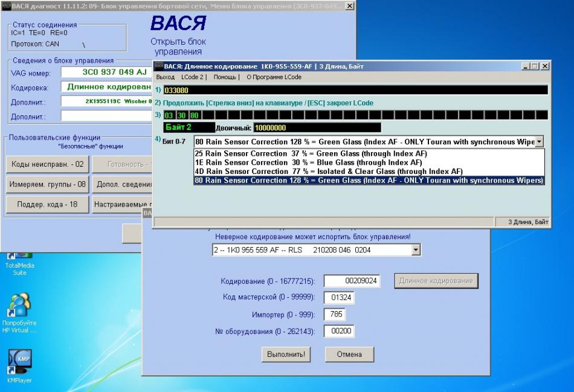Open the Выход menu in LCode
Image resolution: width=574 pixels, height=392 pixels.
click(165, 77)
